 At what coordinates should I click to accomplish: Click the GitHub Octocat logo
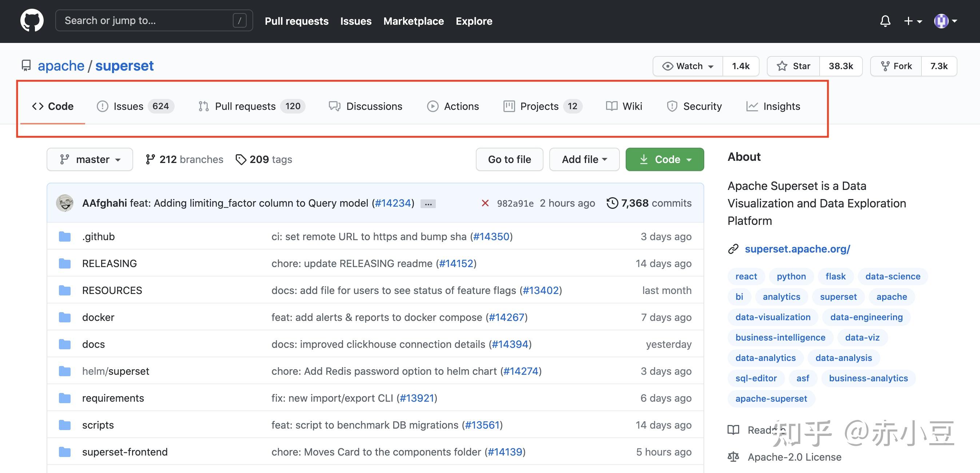(32, 20)
